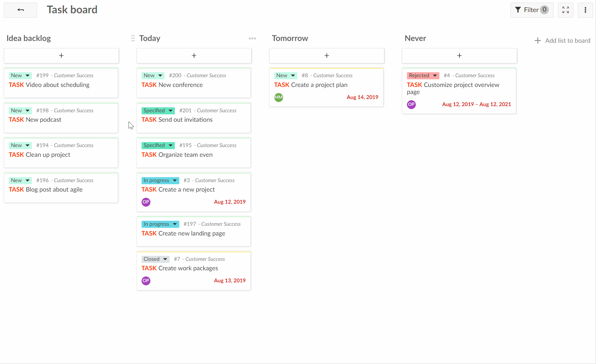Click the drag handle icon on Today column
Image resolution: width=596 pixels, height=364 pixels.
point(133,38)
